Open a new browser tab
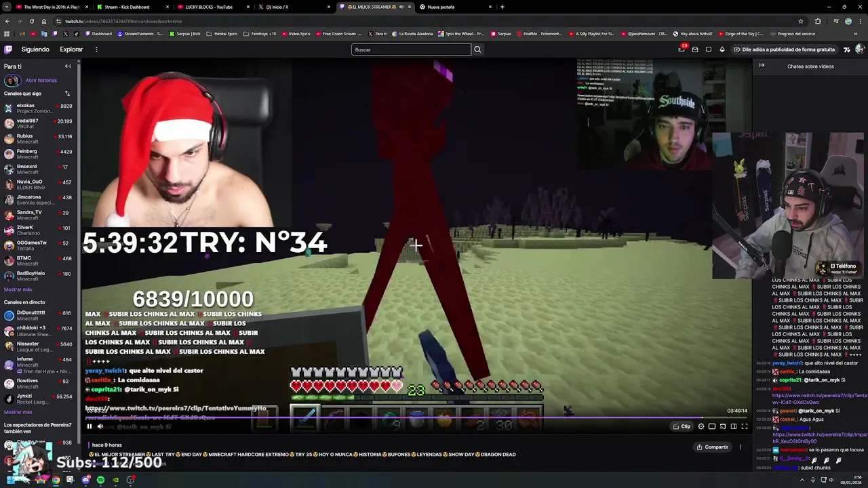This screenshot has height=488, width=868. point(502,7)
